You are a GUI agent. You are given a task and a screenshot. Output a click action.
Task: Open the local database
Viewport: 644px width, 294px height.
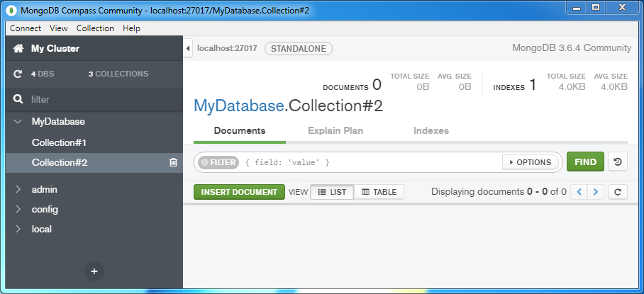(x=41, y=229)
